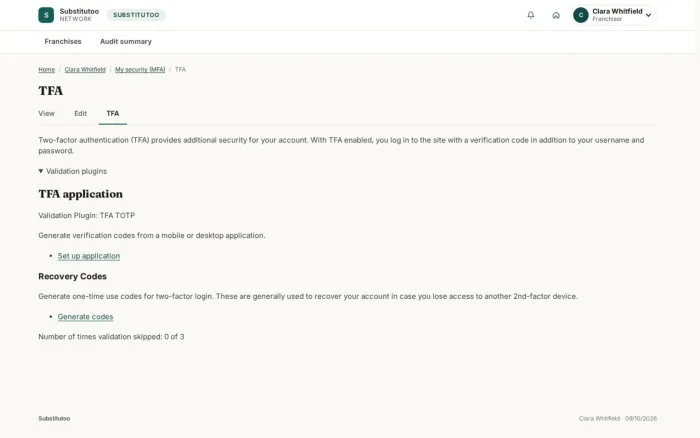Click the validation skipped 0 of 3 text
Image resolution: width=700 pixels, height=438 pixels.
tap(111, 337)
